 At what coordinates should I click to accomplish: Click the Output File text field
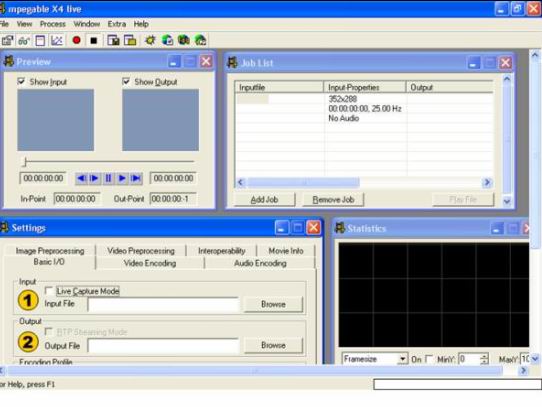[163, 346]
